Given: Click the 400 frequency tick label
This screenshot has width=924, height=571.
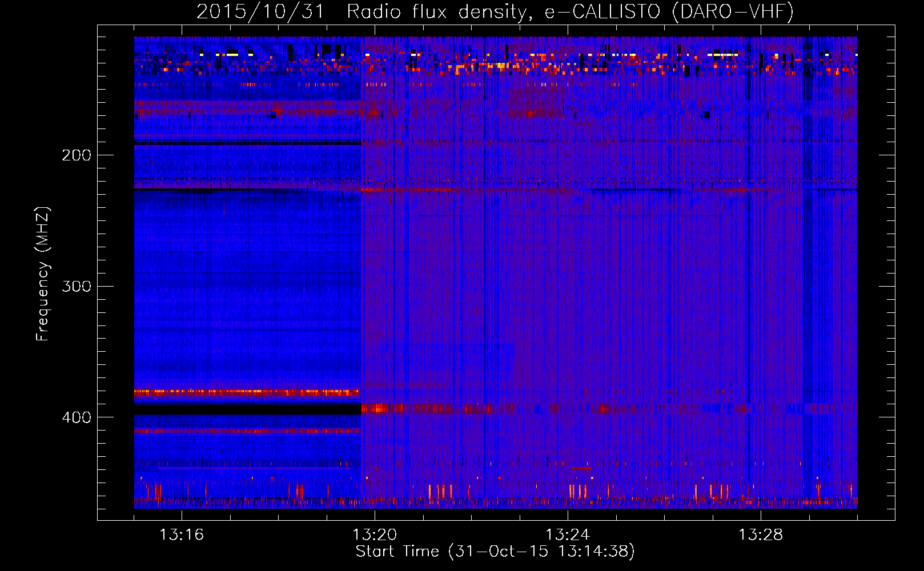Looking at the screenshot, I should pos(77,417).
